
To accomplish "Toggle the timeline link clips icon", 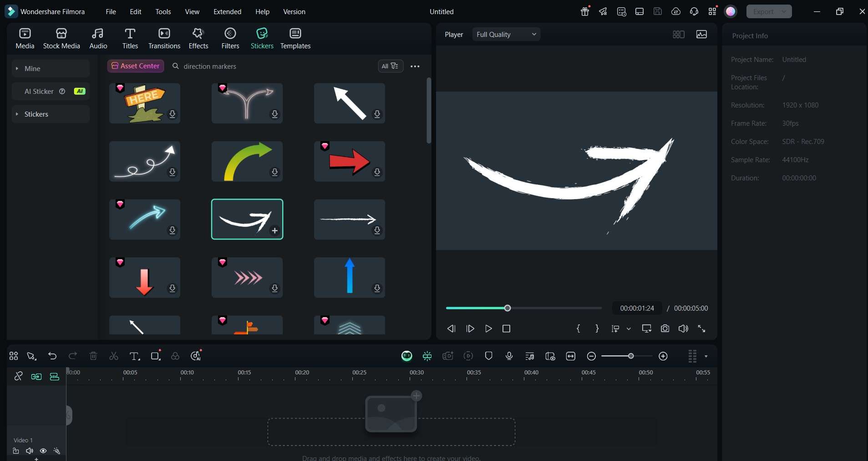I will coord(18,376).
